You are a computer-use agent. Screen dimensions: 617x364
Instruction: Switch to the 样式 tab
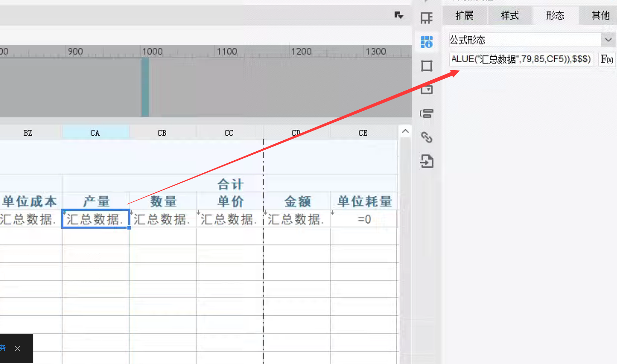(510, 16)
